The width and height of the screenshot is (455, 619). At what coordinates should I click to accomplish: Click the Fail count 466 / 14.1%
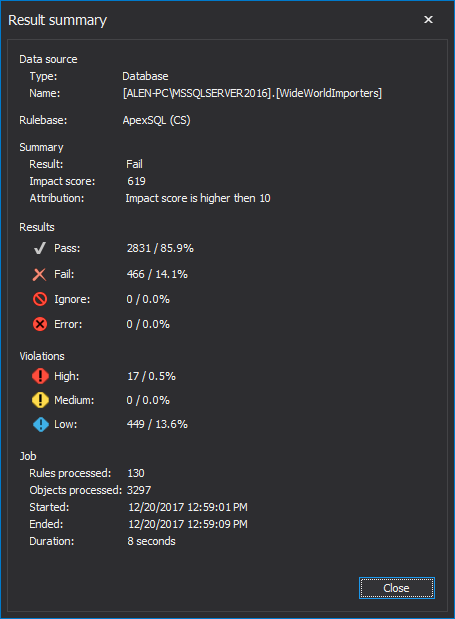[x=157, y=274]
